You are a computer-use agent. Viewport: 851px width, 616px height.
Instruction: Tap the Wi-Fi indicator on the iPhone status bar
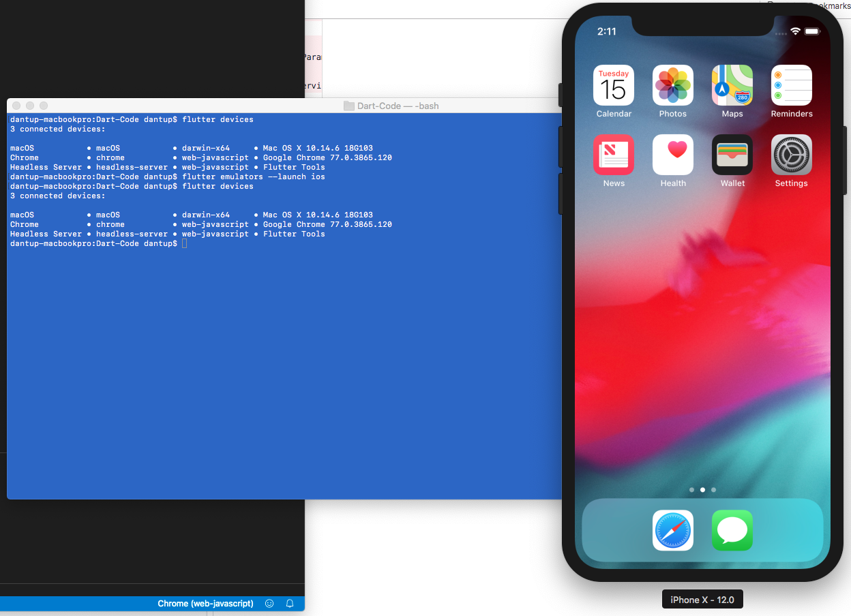tap(795, 32)
